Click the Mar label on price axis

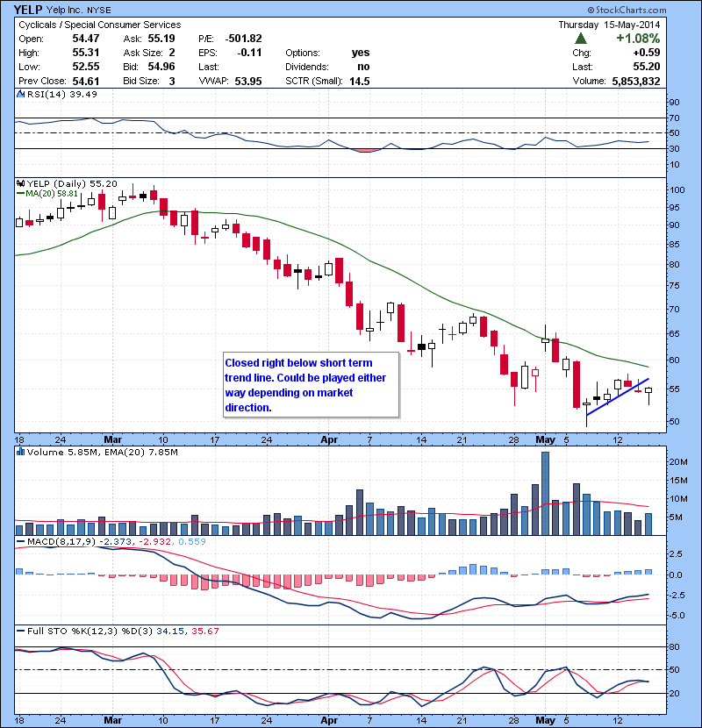pos(113,439)
